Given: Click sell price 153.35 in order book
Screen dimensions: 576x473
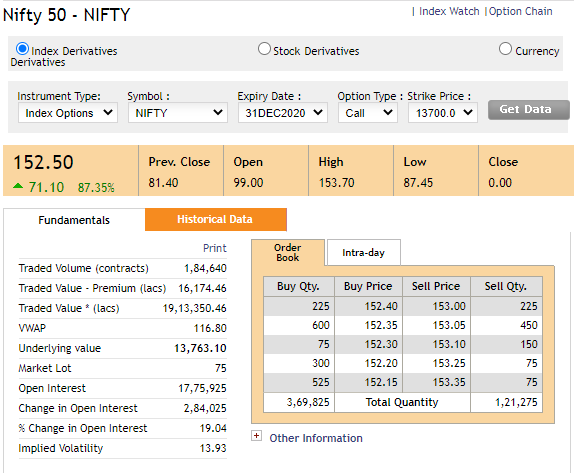Looking at the screenshot, I should [x=449, y=383].
